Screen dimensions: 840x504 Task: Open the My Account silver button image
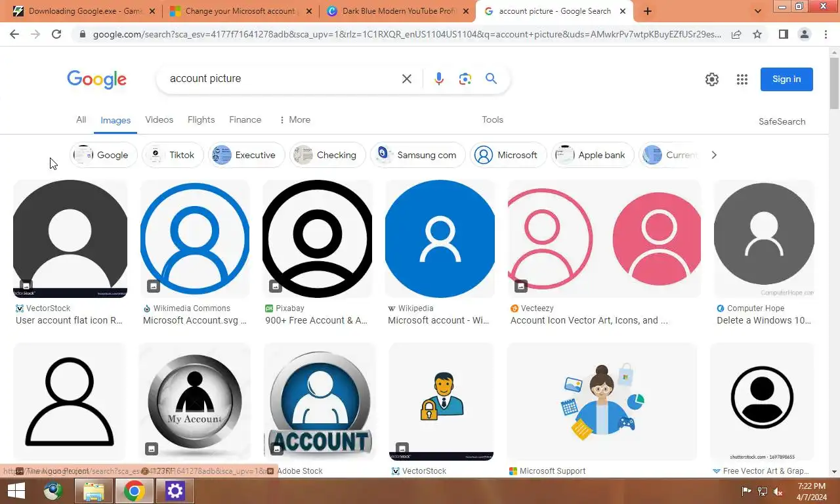194,402
